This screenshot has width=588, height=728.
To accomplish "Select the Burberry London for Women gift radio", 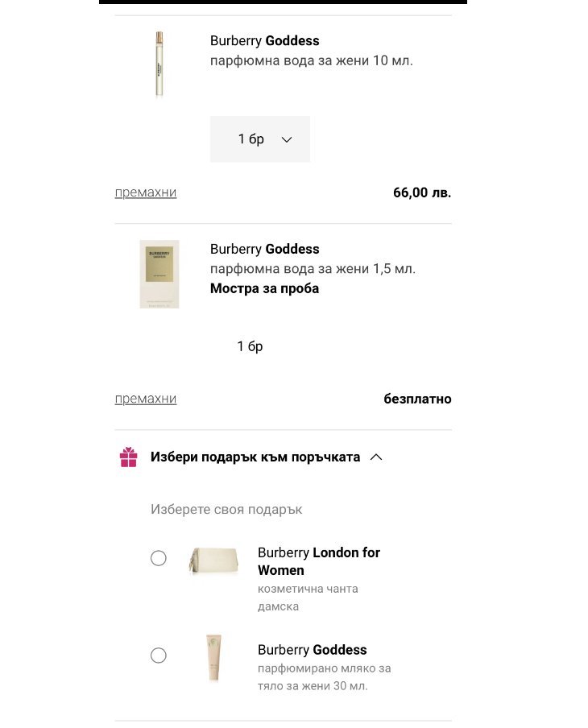I will [x=159, y=558].
